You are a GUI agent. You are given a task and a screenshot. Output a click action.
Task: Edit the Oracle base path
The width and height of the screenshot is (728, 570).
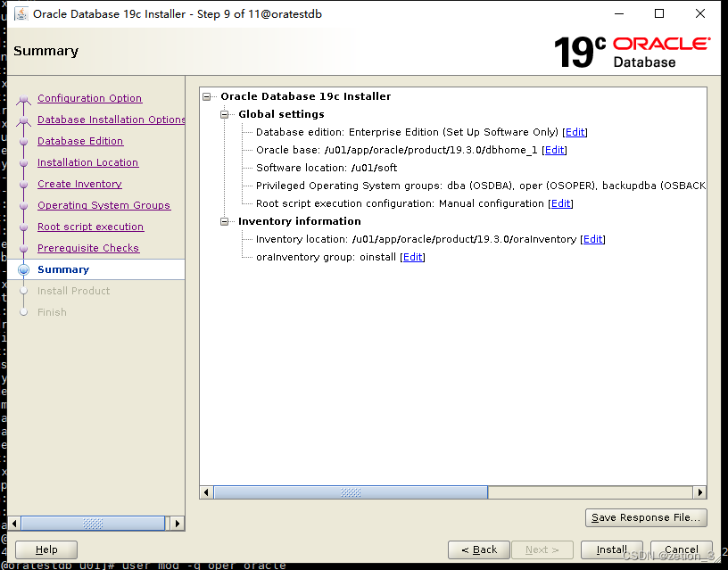(554, 150)
